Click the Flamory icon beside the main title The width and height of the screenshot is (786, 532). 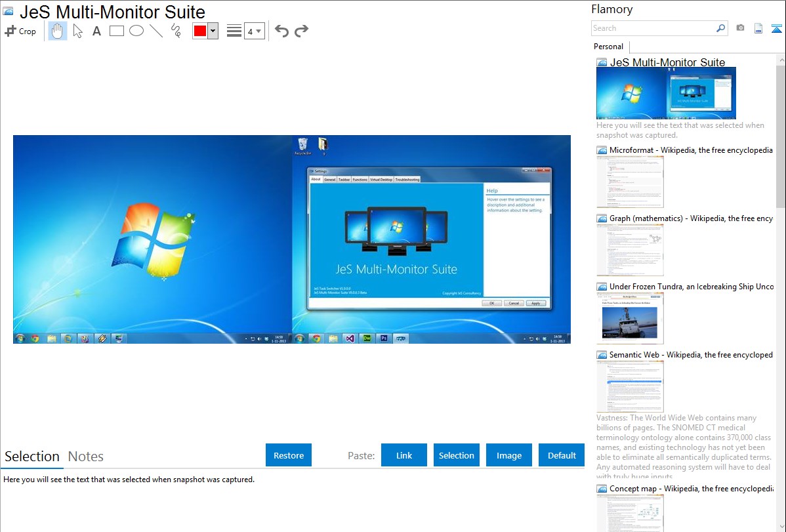click(x=8, y=12)
